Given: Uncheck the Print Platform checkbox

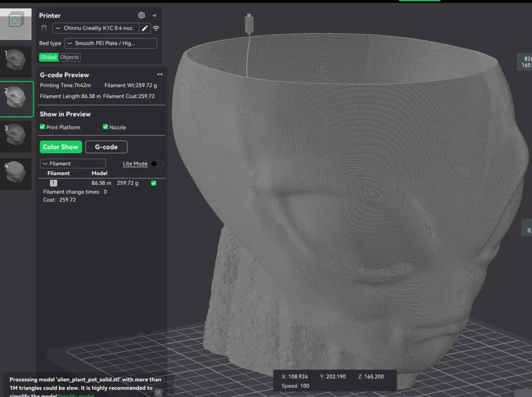Looking at the screenshot, I should [x=42, y=127].
